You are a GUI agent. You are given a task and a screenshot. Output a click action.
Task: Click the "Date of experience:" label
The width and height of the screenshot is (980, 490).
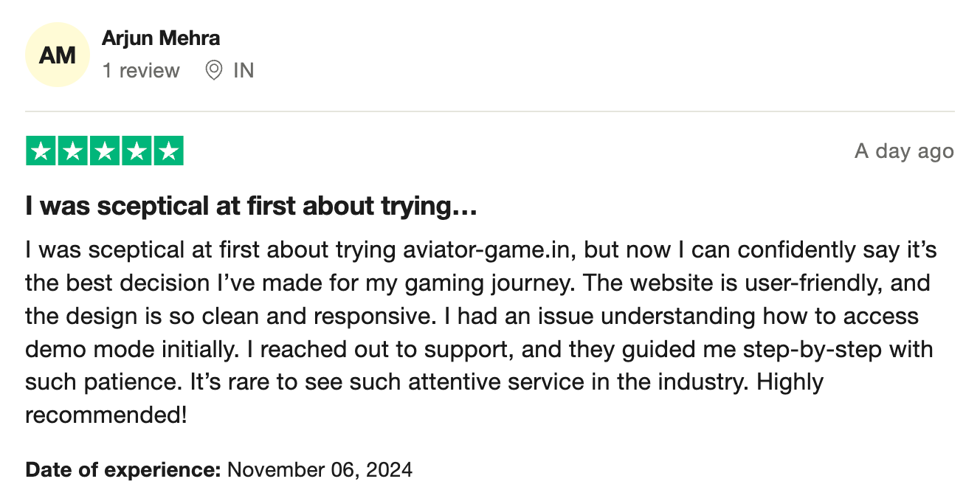[123, 469]
